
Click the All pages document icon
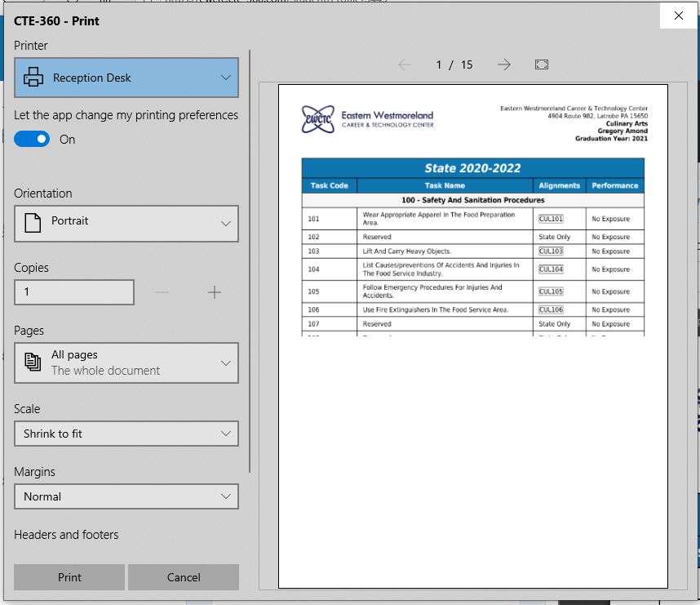point(33,363)
